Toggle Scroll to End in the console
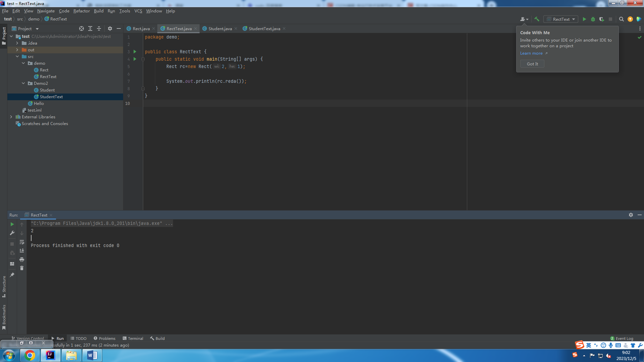 (22, 250)
